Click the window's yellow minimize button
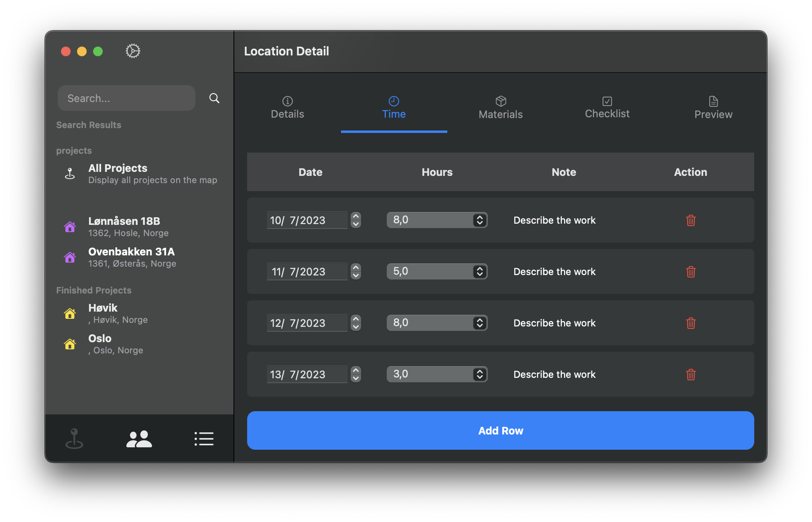Viewport: 812px width, 522px height. [82, 51]
